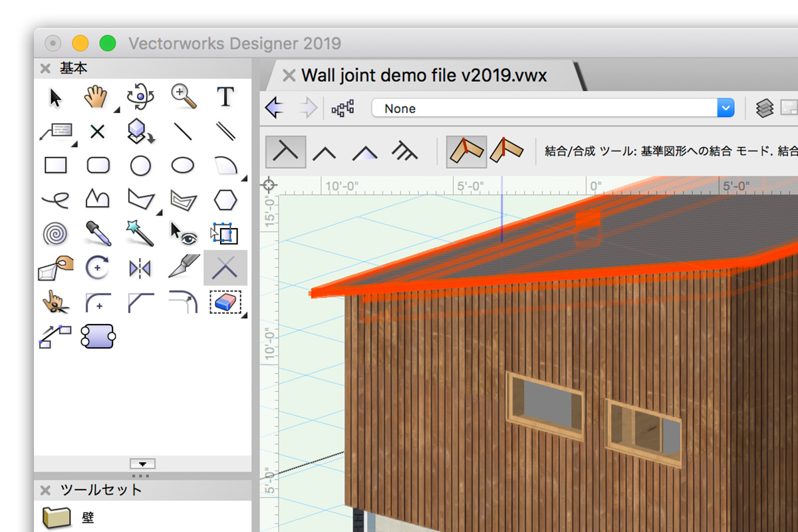The width and height of the screenshot is (798, 532).
Task: Choose the Marionette node tool
Action: pyautogui.click(x=98, y=336)
